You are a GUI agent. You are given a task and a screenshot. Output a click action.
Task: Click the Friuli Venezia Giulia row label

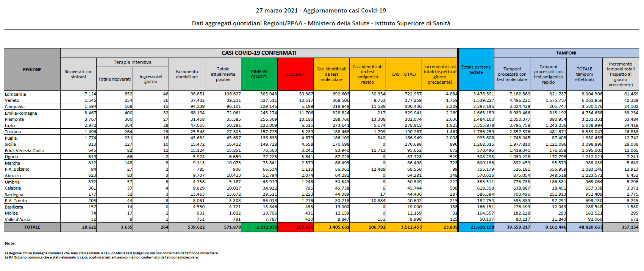24,151
